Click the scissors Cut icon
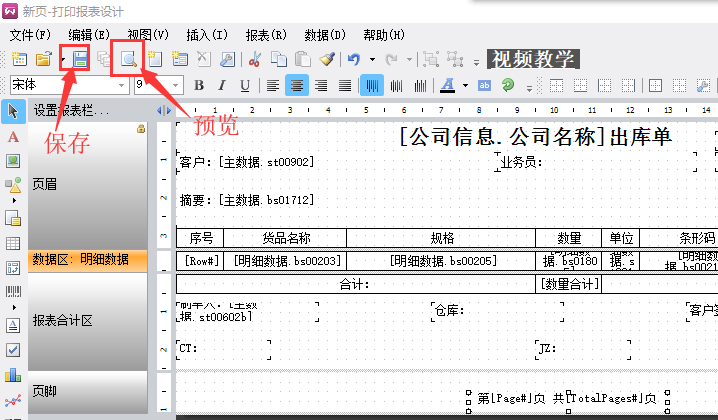The height and width of the screenshot is (420, 718). (255, 60)
